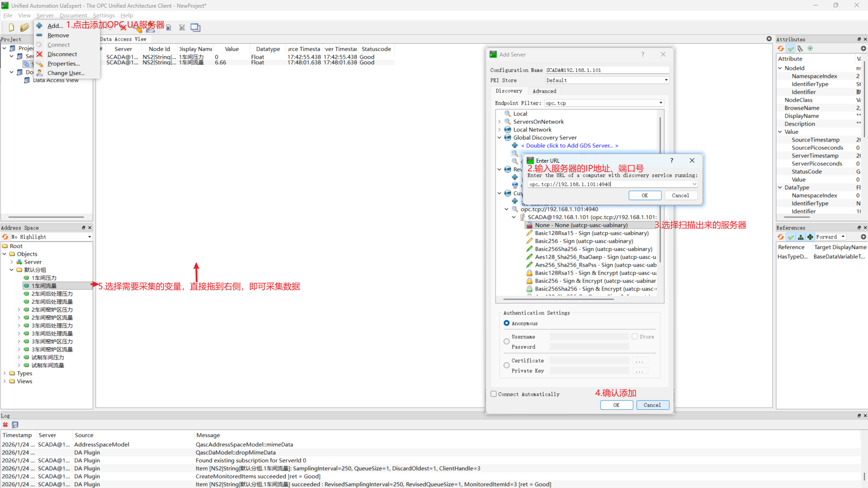This screenshot has height=488, width=868.
Task: Click Cancel in the Add Server dialog
Action: [652, 405]
